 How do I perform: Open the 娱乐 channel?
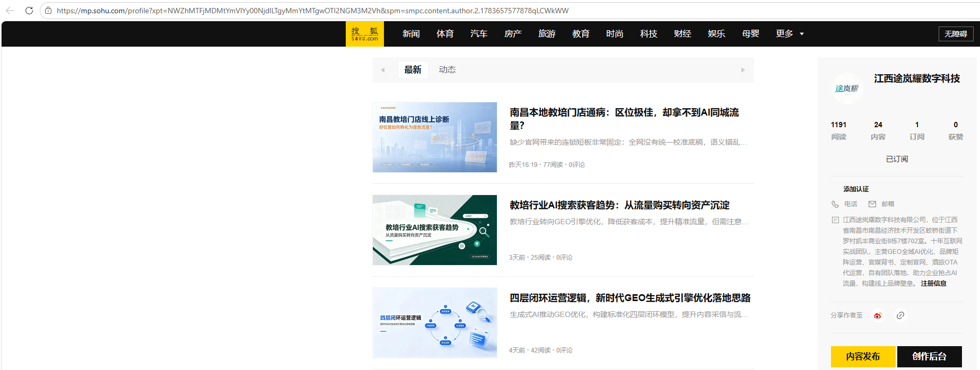(716, 34)
